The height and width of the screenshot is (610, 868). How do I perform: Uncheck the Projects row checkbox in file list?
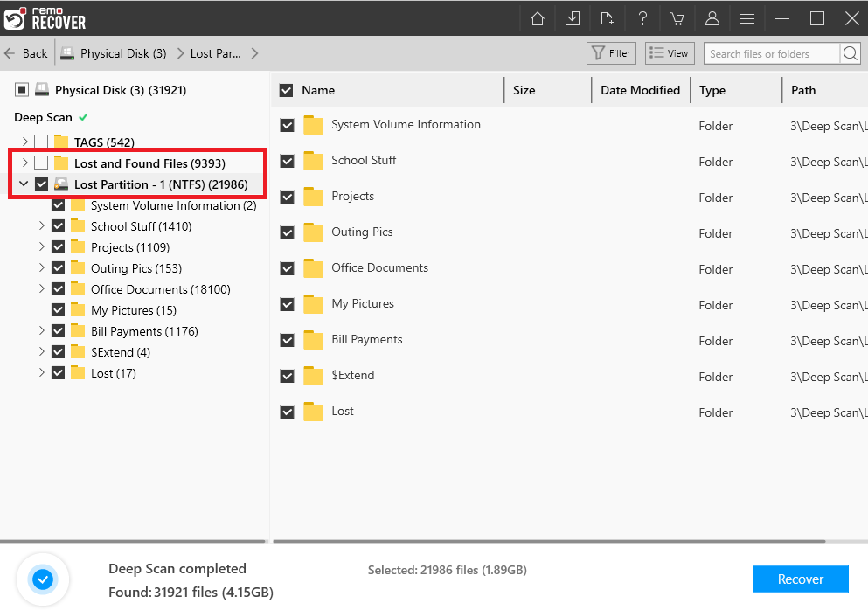point(288,197)
